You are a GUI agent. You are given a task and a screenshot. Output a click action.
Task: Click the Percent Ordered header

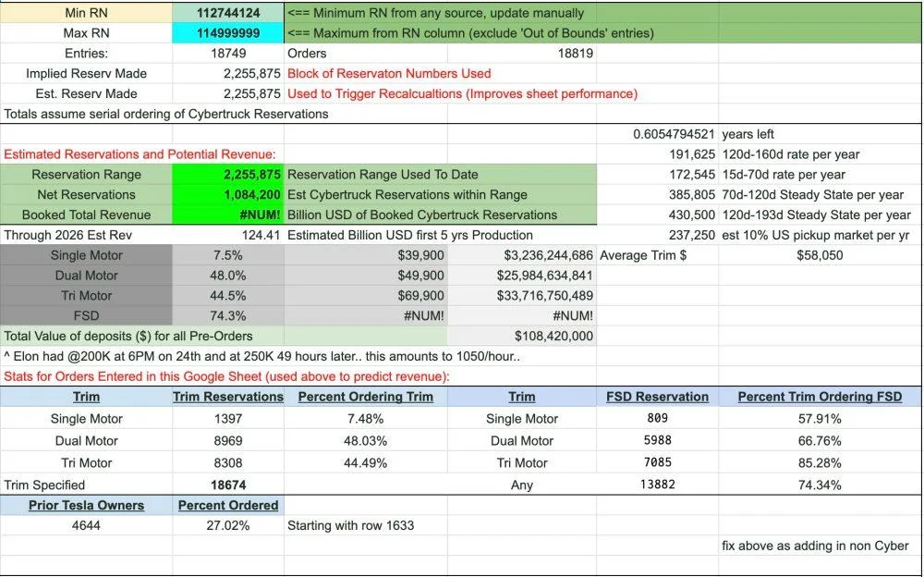(228, 506)
